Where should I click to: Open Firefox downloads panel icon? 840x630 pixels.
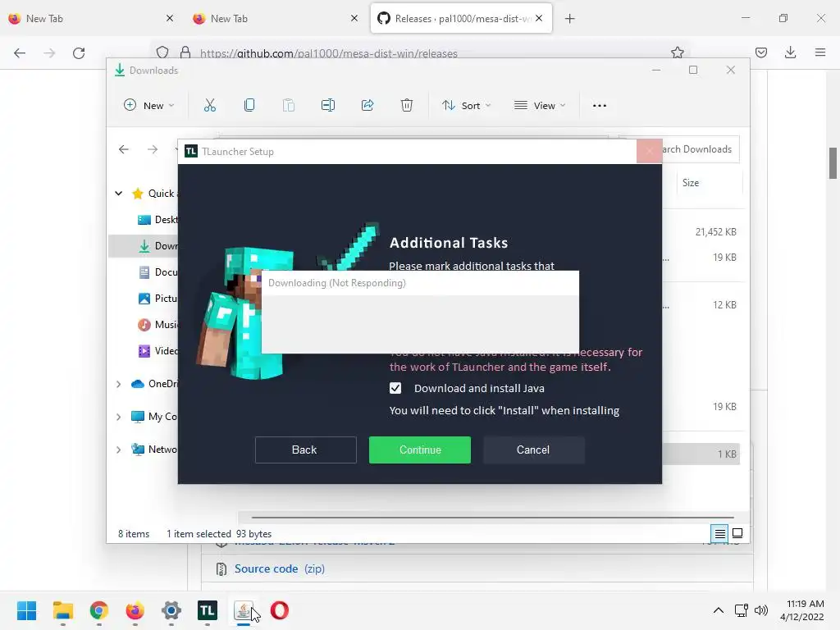(x=790, y=52)
